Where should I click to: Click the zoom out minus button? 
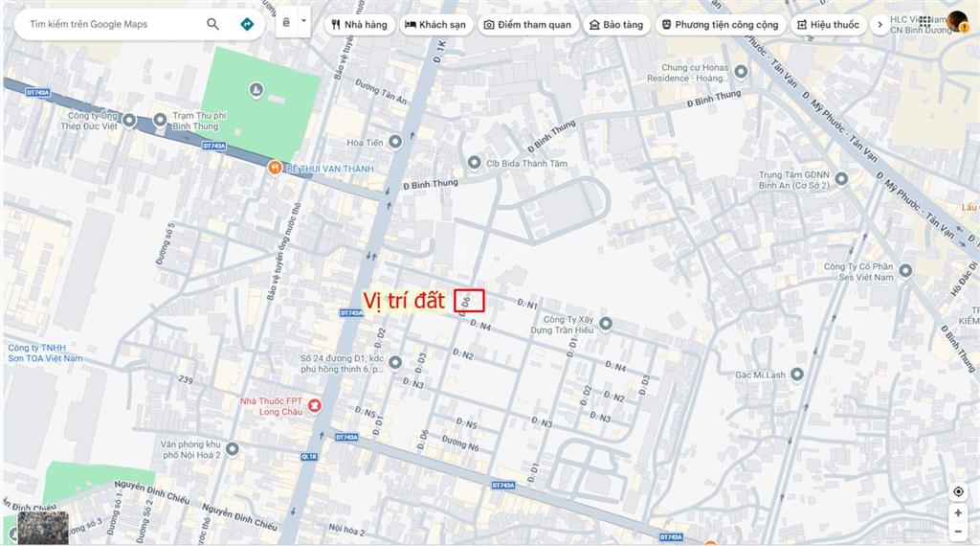pyautogui.click(x=958, y=532)
